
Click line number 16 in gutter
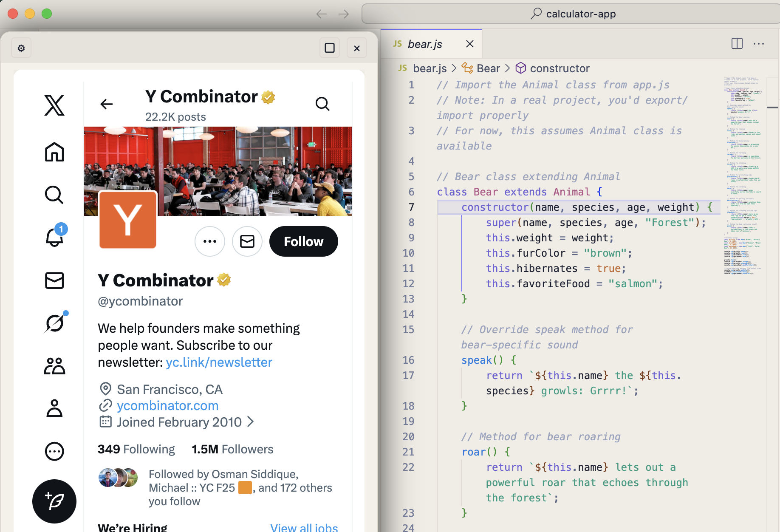click(x=408, y=360)
